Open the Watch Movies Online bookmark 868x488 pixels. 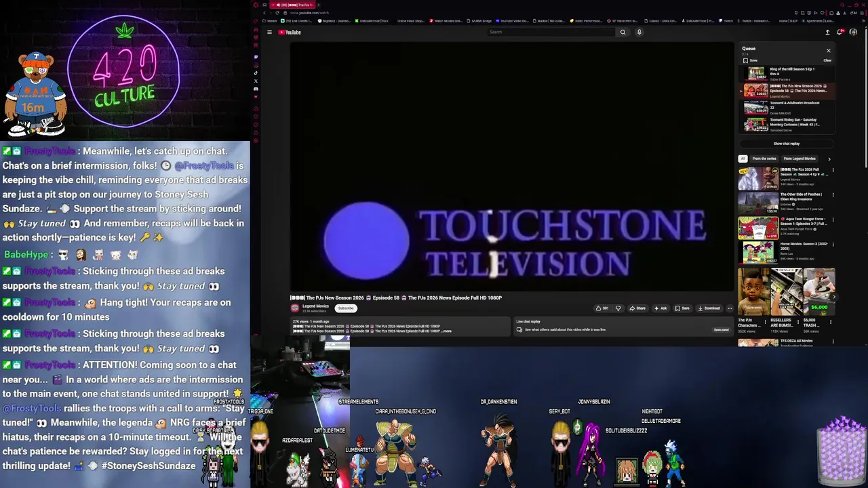(x=446, y=21)
